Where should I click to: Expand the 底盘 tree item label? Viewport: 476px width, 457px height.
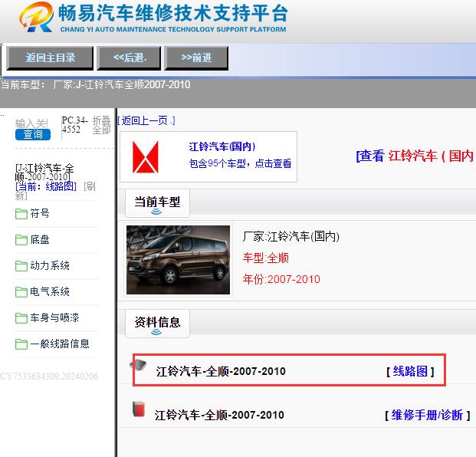(39, 239)
